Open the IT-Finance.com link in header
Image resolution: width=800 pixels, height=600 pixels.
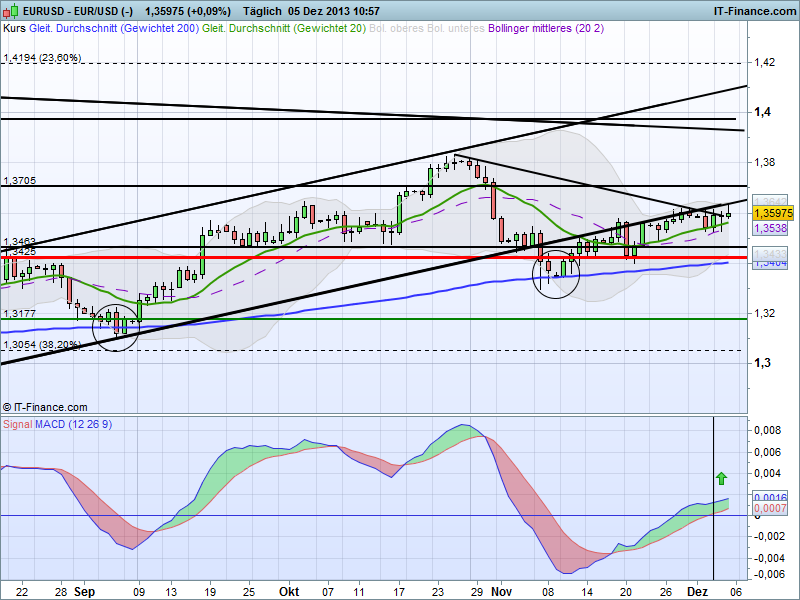[755, 11]
